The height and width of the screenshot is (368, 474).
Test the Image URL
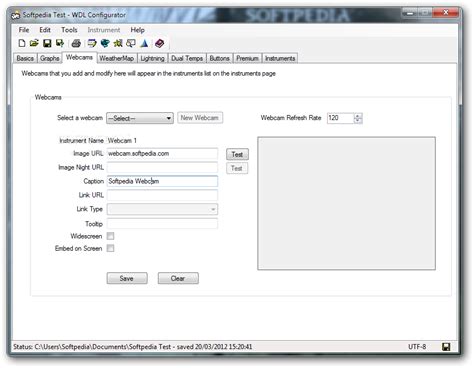(x=237, y=154)
